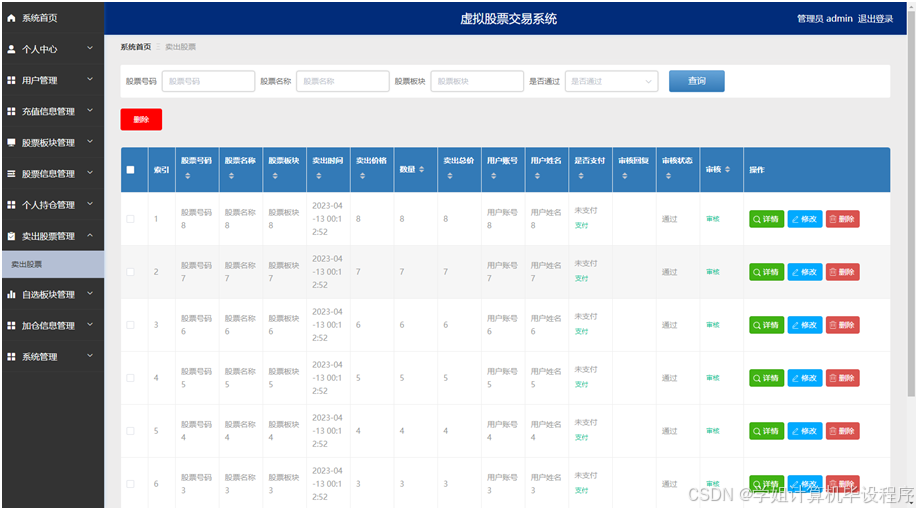Image resolution: width=918 pixels, height=510 pixels.
Task: Click the bar chart icon beside 自选板块管理
Action: pyautogui.click(x=11, y=295)
